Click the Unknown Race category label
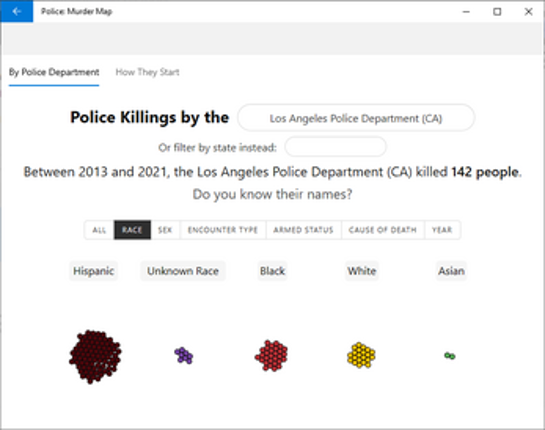Image resolution: width=545 pixels, height=430 pixels. coord(183,271)
